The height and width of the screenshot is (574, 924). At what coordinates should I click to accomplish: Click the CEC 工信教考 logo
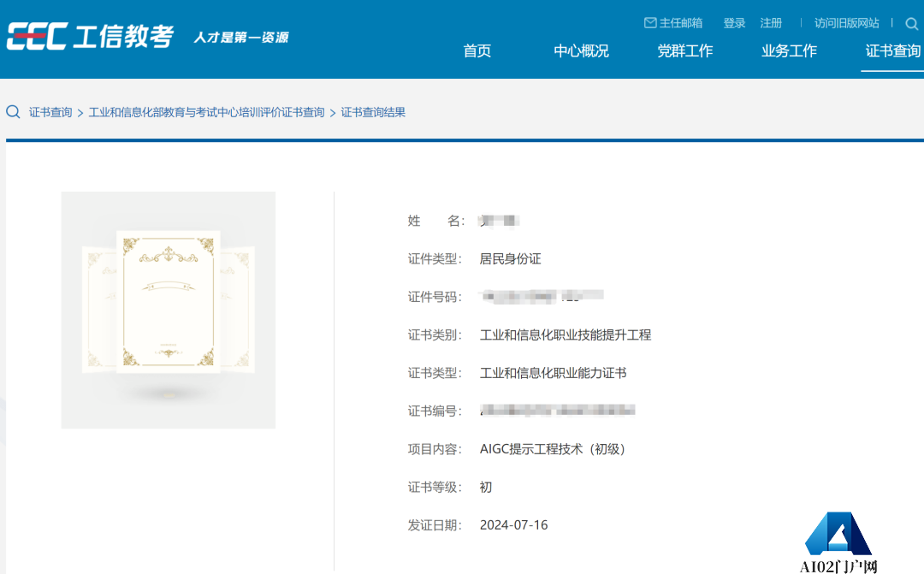[90, 37]
